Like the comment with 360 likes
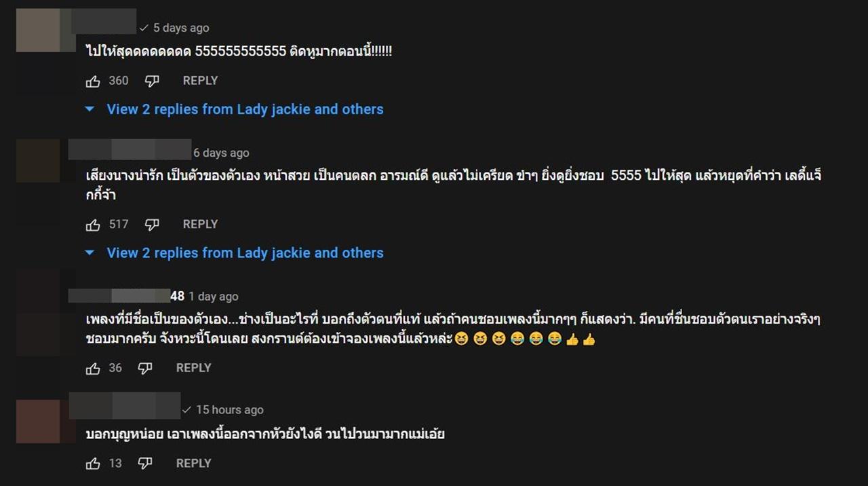Screen dimensions: 868x486 coord(93,81)
